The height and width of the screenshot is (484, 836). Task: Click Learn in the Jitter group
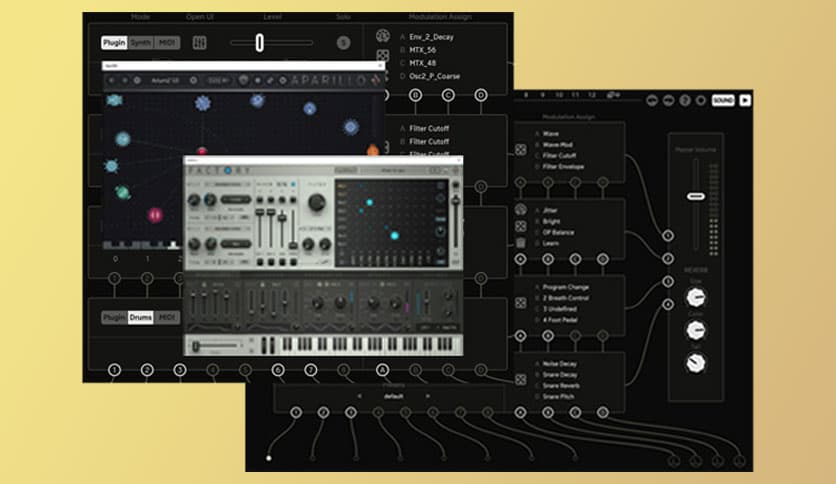tap(551, 243)
